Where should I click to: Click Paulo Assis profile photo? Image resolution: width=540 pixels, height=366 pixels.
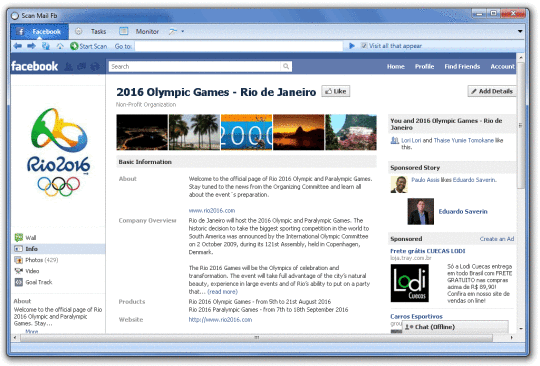pyautogui.click(x=399, y=185)
